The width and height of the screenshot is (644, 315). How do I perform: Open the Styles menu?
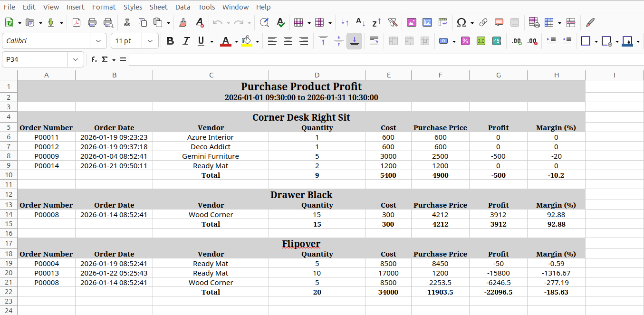133,7
